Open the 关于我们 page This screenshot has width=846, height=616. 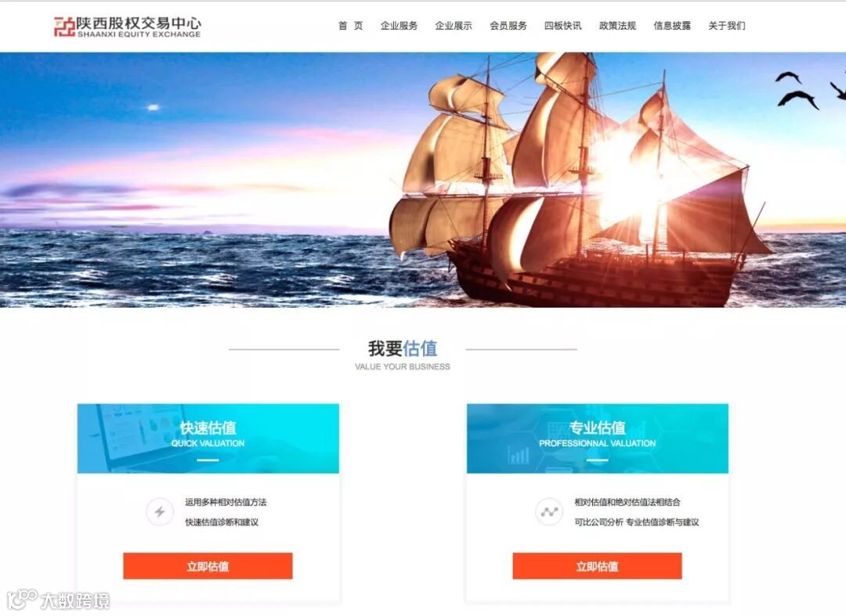click(727, 26)
